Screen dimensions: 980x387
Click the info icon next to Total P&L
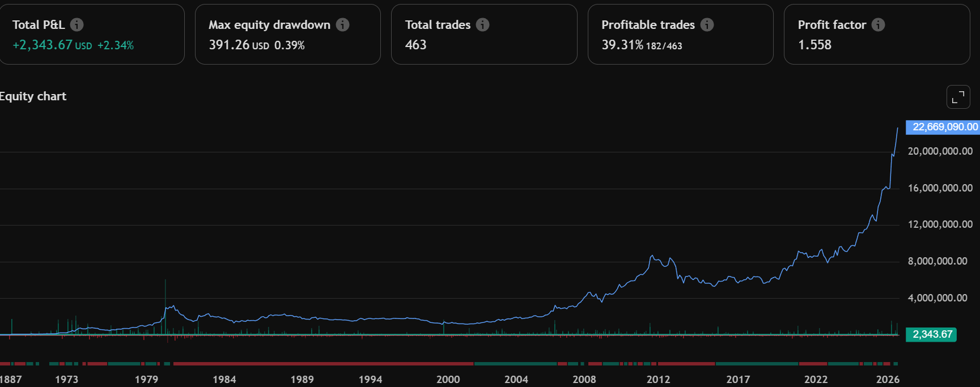[77, 25]
